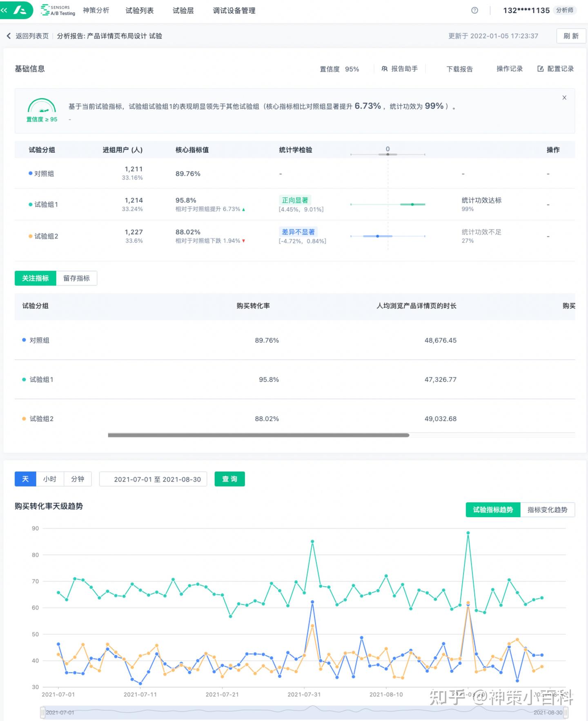The image size is (588, 721).
Task: Open the 置信度 95% selector
Action: [339, 69]
